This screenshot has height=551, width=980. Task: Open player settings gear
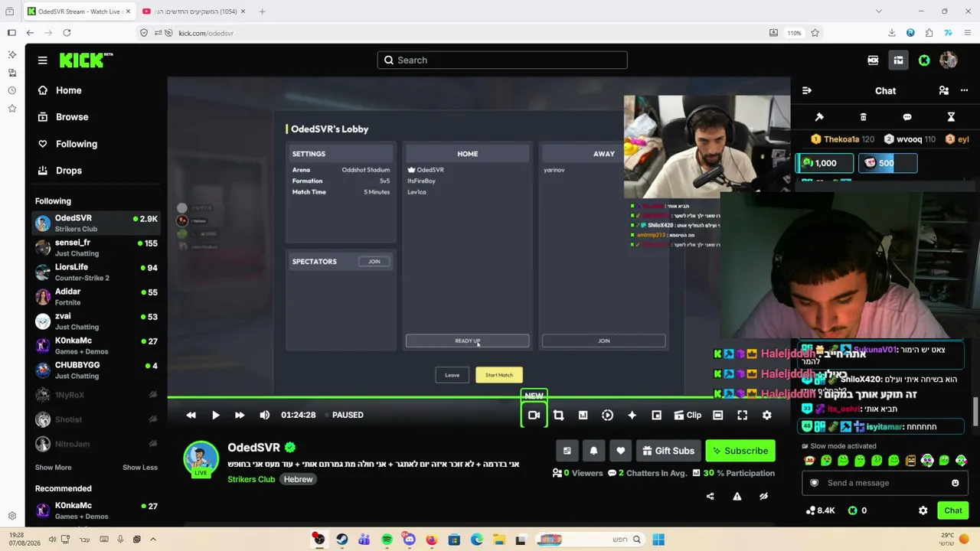tap(766, 415)
